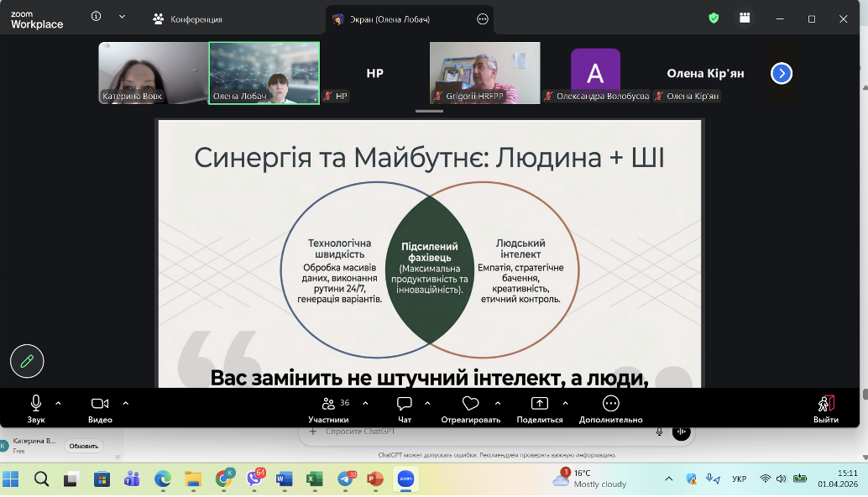Expand audio options arrow next to Звук

[58, 403]
